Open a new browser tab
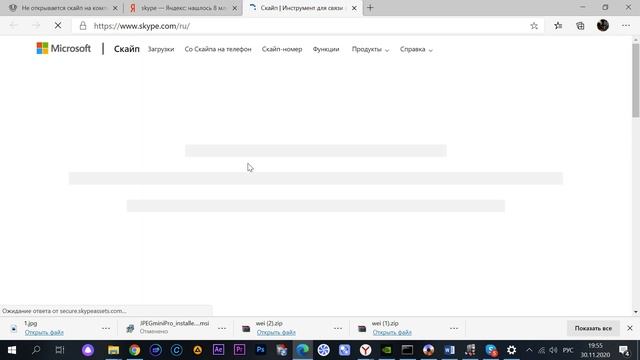This screenshot has width=640, height=360. point(370,8)
